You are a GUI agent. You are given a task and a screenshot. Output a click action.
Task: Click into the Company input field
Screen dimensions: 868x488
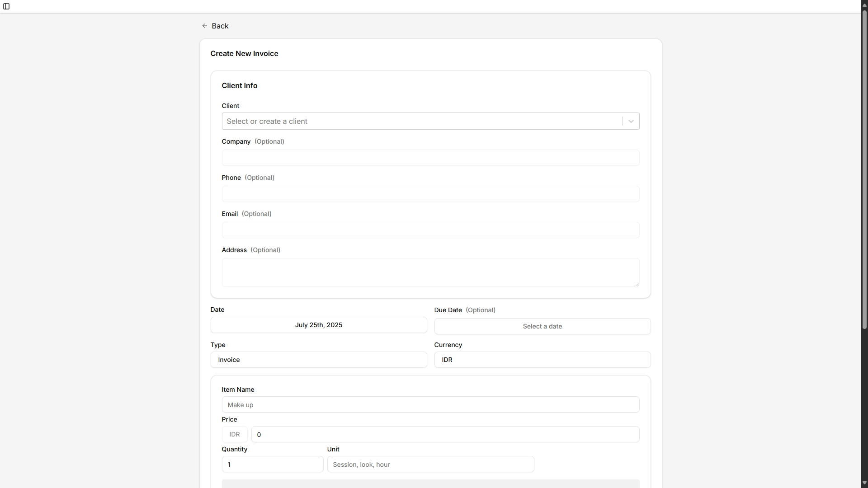click(430, 158)
